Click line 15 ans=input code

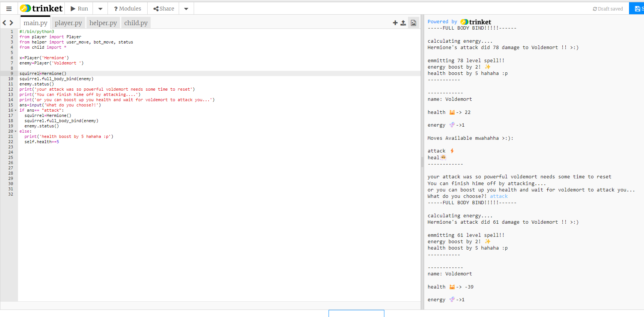pyautogui.click(x=60, y=105)
